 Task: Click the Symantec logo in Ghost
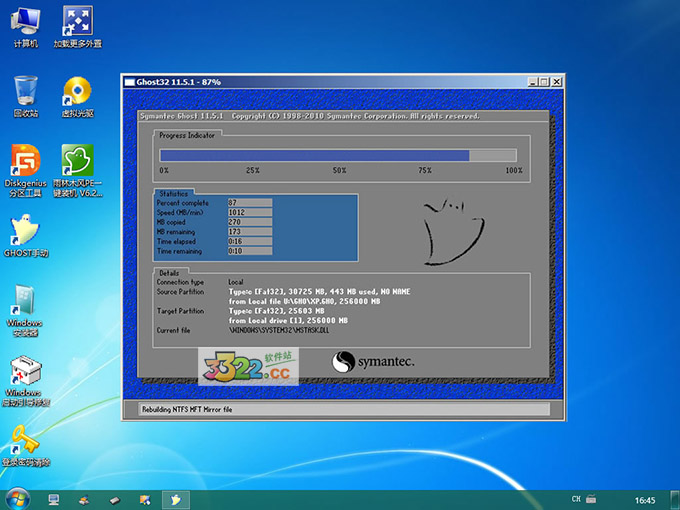373,361
